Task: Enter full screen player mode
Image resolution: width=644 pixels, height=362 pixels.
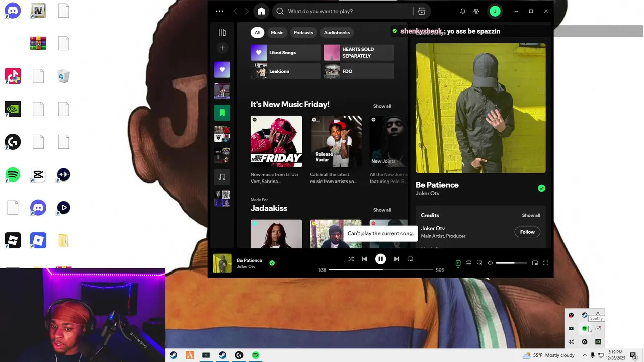Action: click(545, 263)
